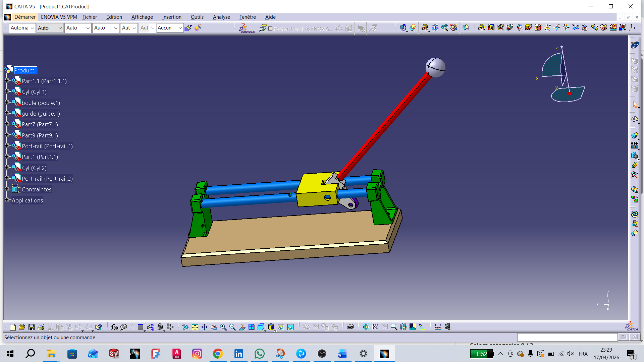Select Port-rail (Port-rail.2) in the tree

47,179
